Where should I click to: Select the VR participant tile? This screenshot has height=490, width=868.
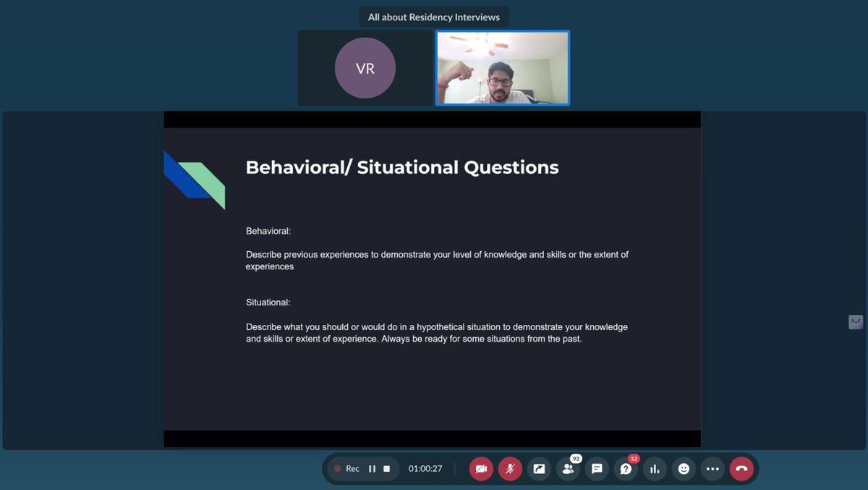click(365, 68)
